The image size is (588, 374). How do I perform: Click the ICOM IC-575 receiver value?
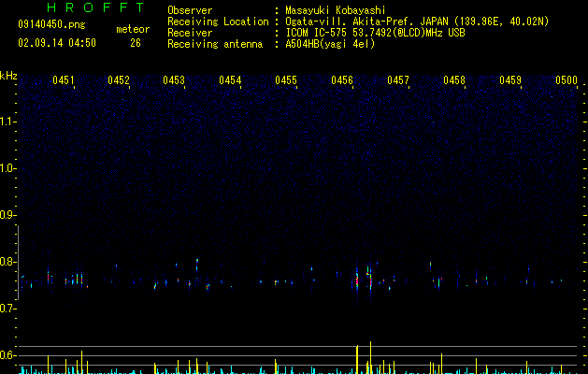pyautogui.click(x=375, y=33)
